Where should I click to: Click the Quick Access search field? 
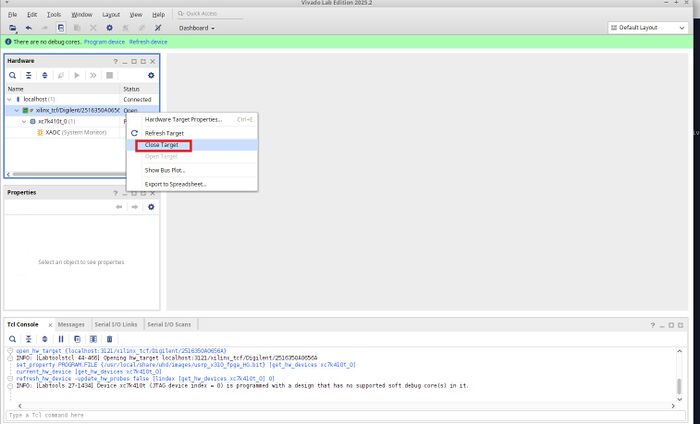tap(209, 14)
